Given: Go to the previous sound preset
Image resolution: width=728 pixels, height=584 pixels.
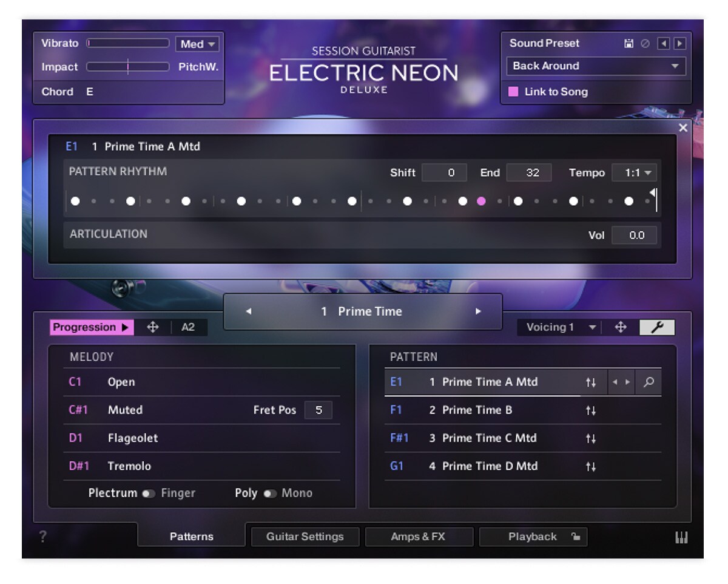Looking at the screenshot, I should click(x=664, y=44).
